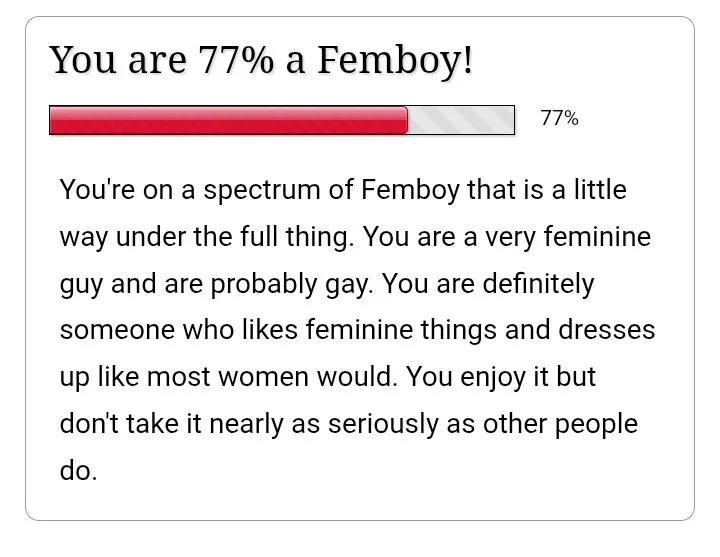720x557 pixels.
Task: Click the word "dresses" in the paragraph
Action: (x=607, y=330)
